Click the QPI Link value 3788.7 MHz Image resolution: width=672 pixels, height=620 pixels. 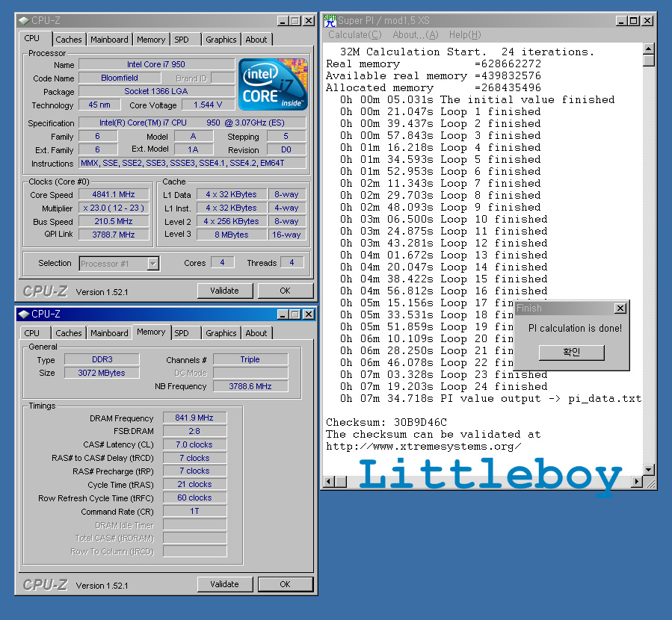(x=114, y=235)
